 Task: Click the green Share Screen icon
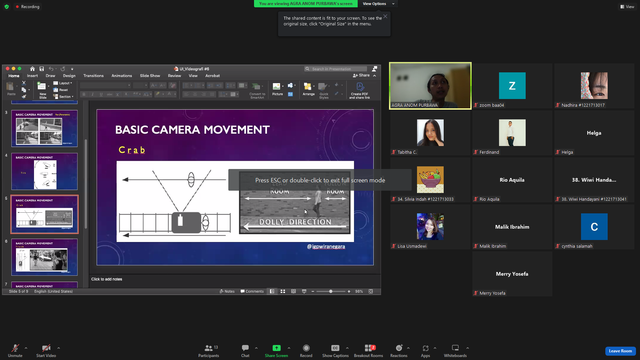(276, 348)
